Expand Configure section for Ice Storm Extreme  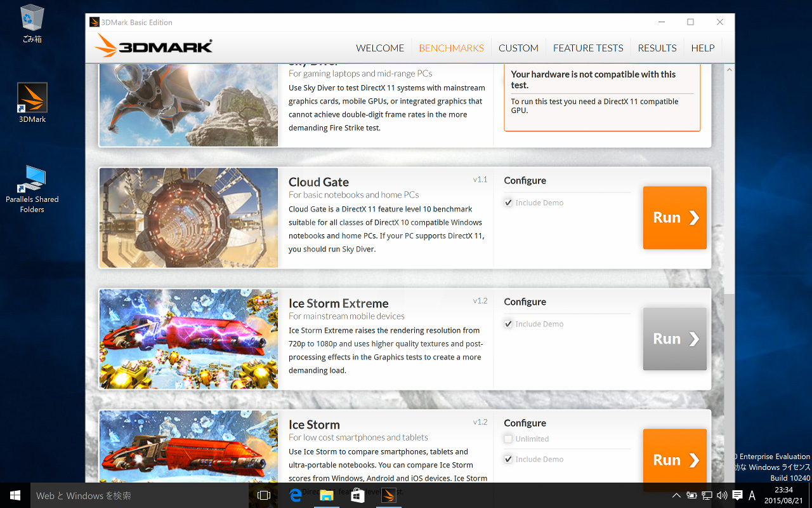coord(525,302)
